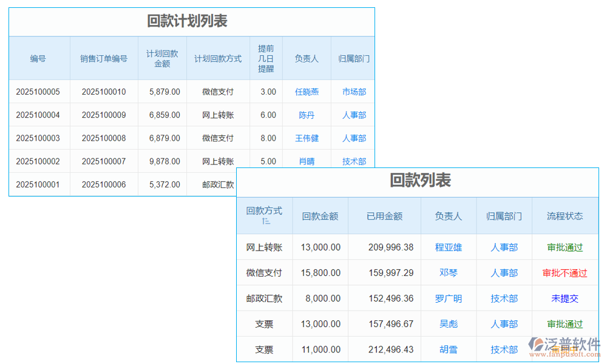Open 邓琴's record in the payment list
607x364 pixels.
(449, 272)
